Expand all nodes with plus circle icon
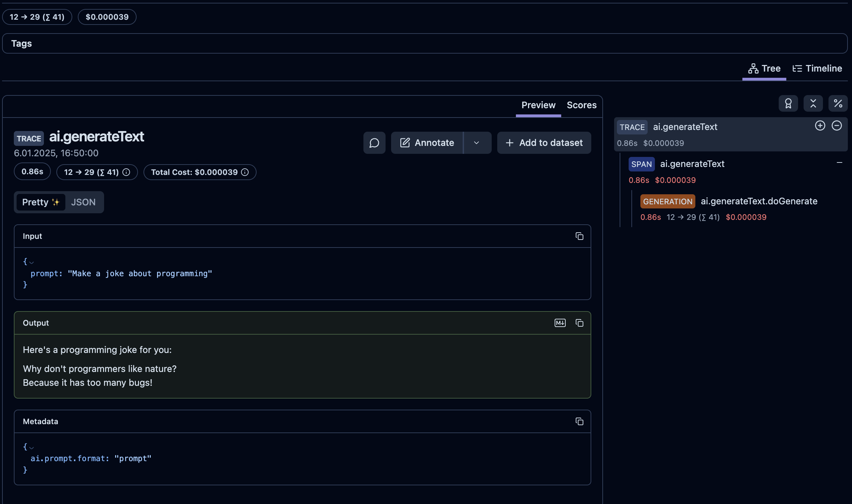852x504 pixels. coord(820,125)
